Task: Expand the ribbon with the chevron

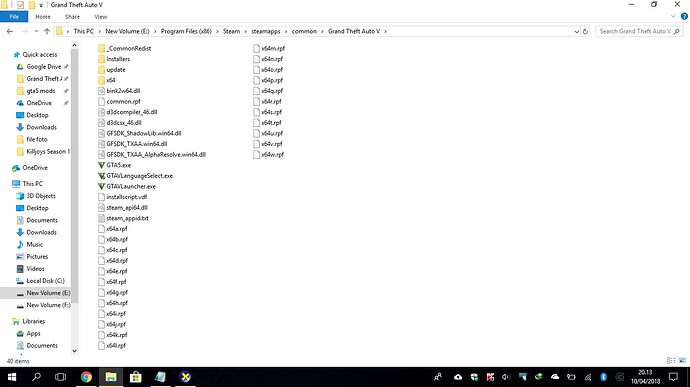Action: 673,16
